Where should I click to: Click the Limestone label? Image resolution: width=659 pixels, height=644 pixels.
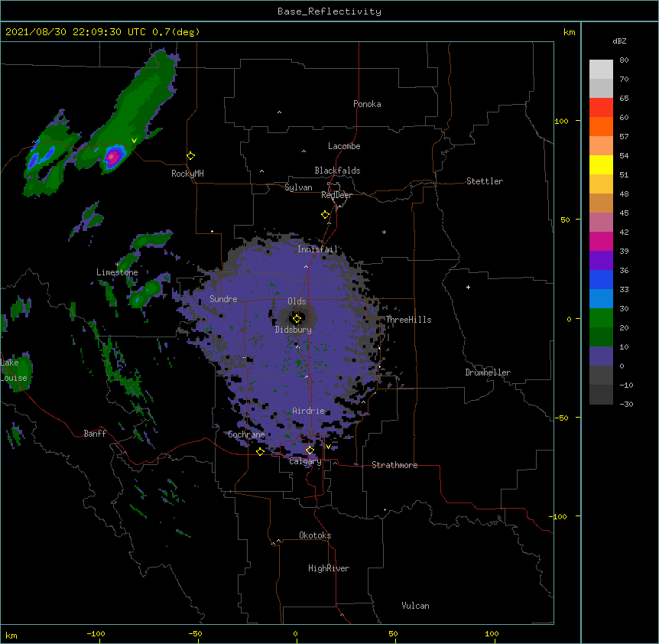click(x=117, y=272)
